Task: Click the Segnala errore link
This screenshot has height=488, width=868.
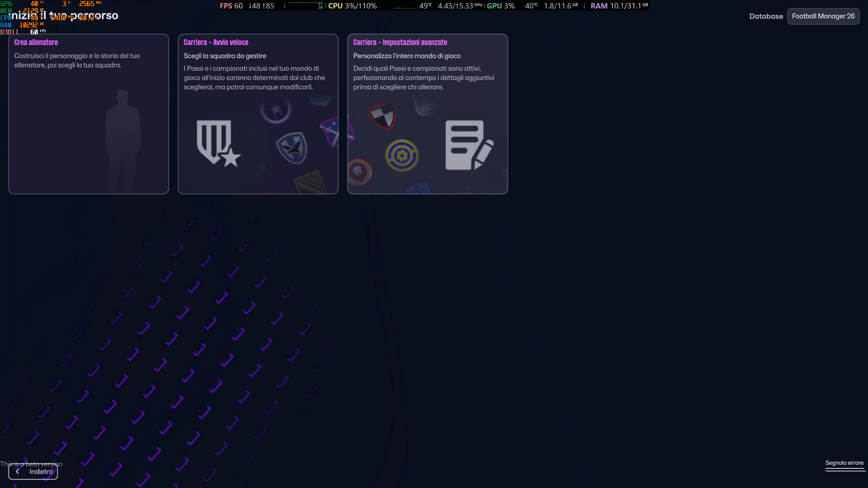Action: (844, 463)
